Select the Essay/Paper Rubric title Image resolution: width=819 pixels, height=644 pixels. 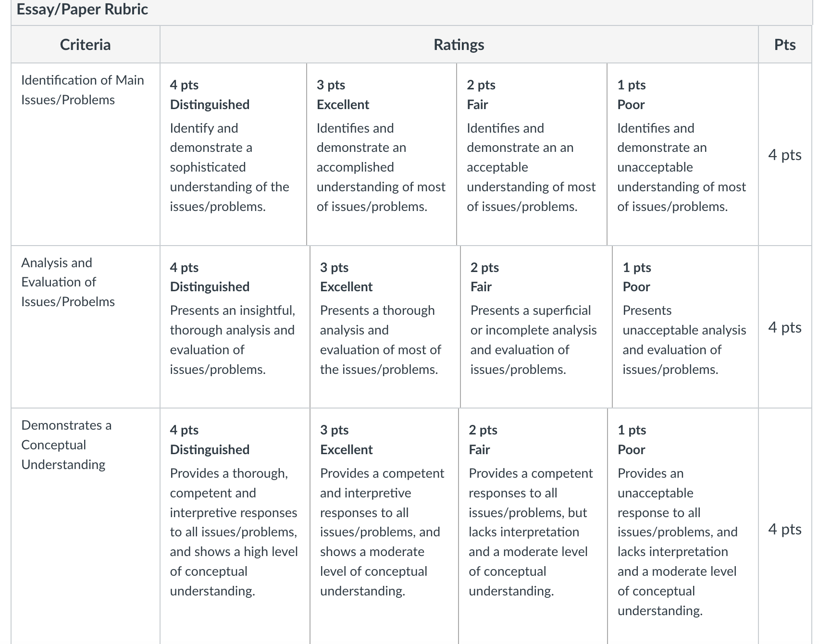(x=82, y=9)
